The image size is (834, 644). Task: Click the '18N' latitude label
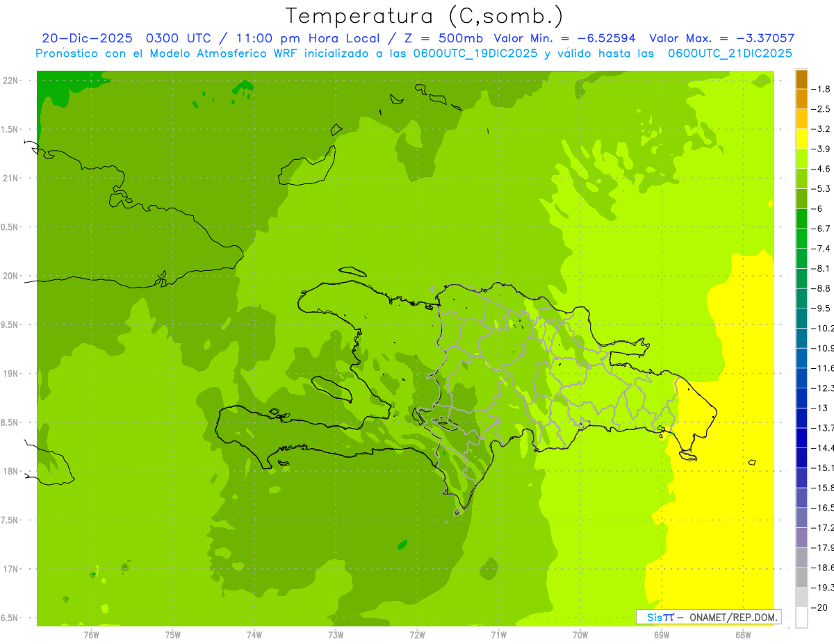[10, 471]
